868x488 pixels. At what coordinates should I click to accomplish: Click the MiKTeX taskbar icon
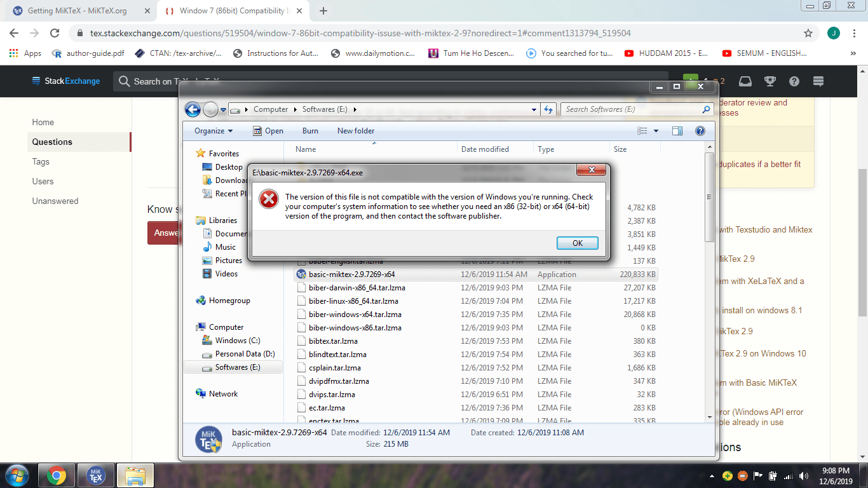point(95,476)
